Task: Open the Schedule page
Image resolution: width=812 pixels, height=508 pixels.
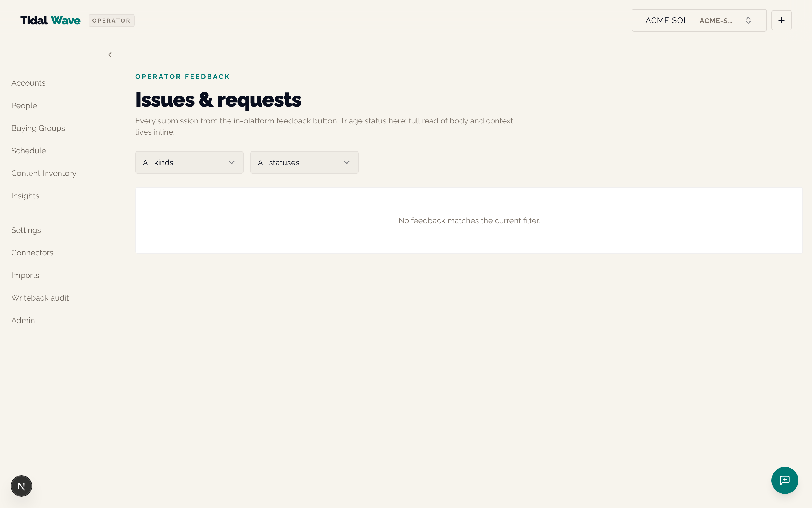Action: pyautogui.click(x=28, y=151)
